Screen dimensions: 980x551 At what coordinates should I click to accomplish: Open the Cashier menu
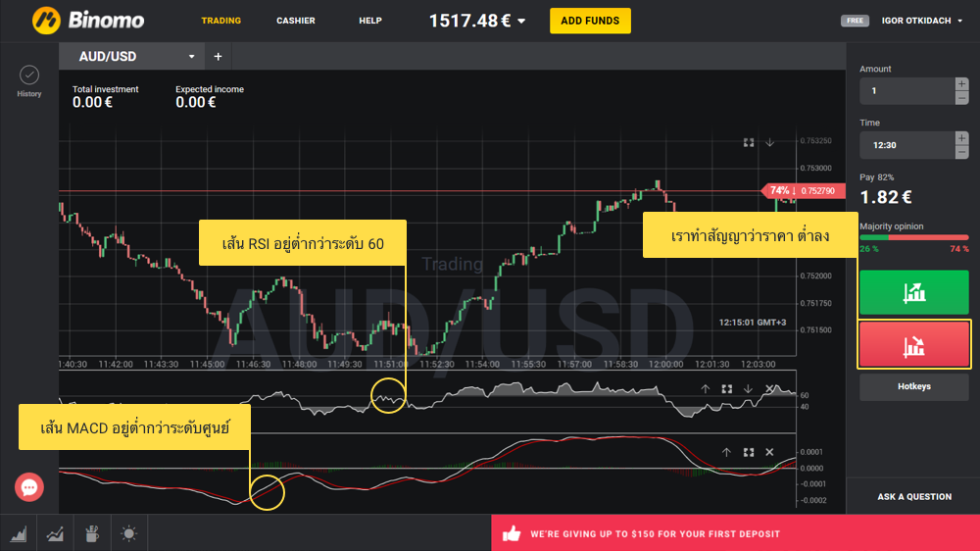coord(296,21)
